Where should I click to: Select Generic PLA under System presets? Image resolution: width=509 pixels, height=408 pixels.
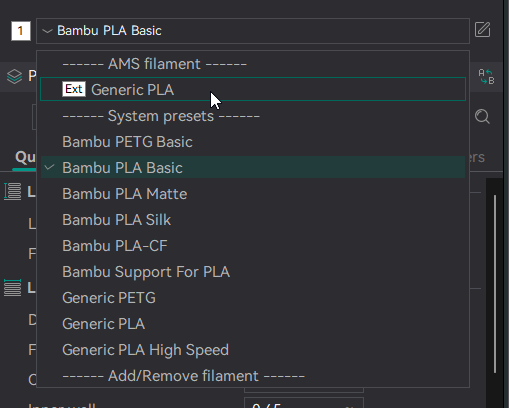coord(253,324)
